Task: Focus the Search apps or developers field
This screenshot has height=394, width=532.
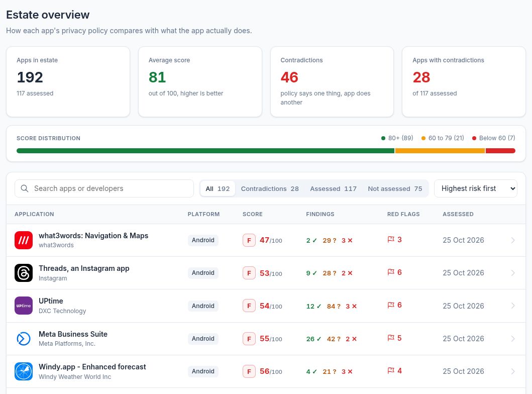Action: (104, 188)
